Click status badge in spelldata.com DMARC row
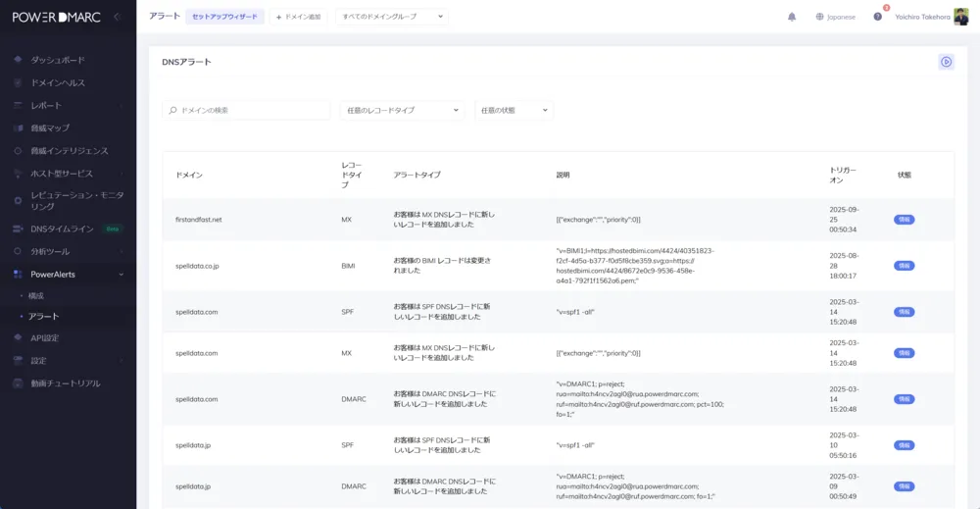The height and width of the screenshot is (509, 980). click(904, 399)
